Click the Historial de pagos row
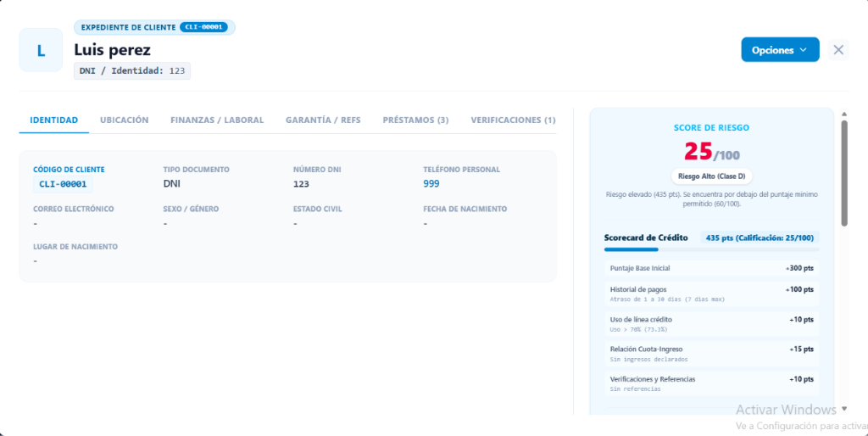The image size is (868, 436). pos(711,293)
